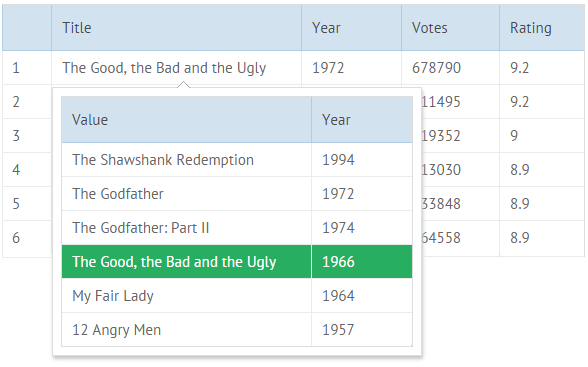The height and width of the screenshot is (367, 588).
Task: Select row number 6 index cell
Action: (27, 238)
